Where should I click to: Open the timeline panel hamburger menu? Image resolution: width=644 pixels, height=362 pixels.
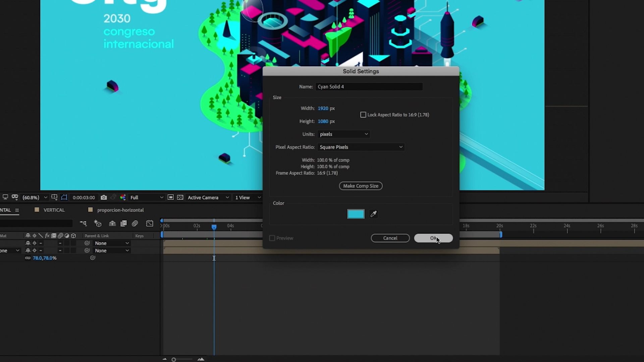click(x=17, y=210)
